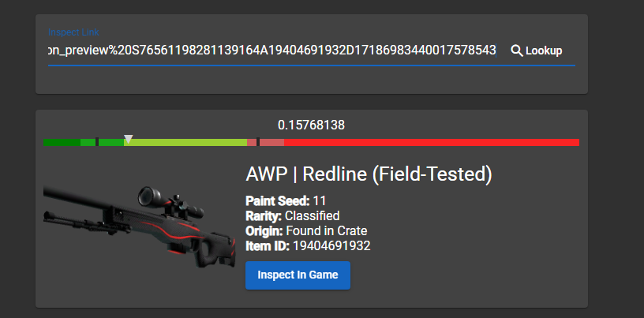Click the magnifying glass icon beside Lookup
The height and width of the screenshot is (318, 644).
[517, 51]
